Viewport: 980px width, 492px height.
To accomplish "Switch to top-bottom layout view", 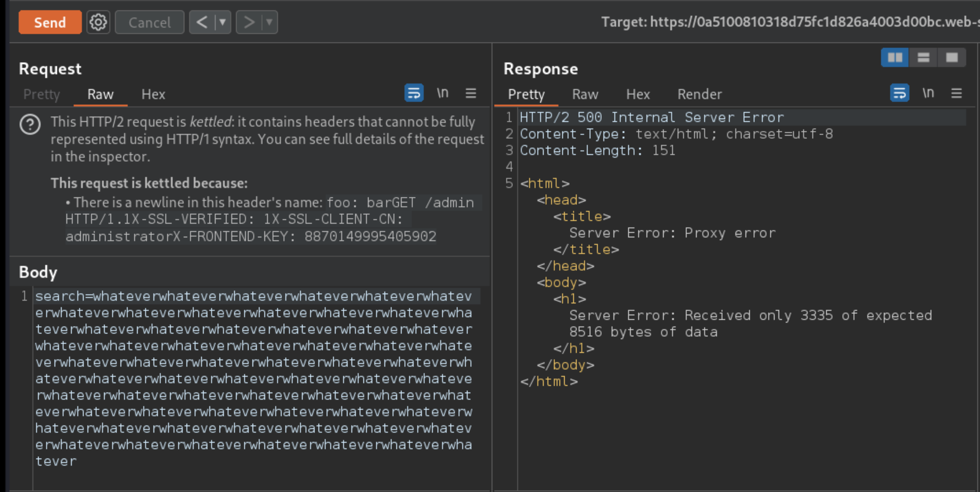I will (x=923, y=58).
